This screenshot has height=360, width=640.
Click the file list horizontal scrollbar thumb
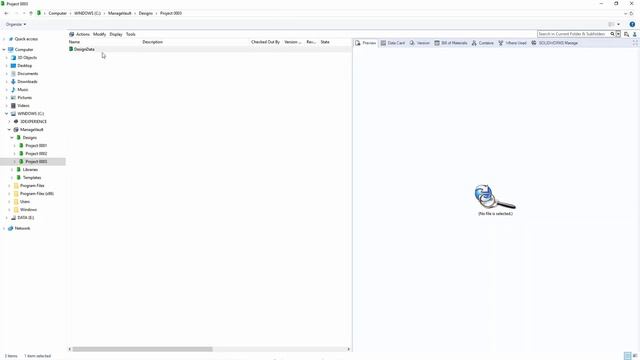pyautogui.click(x=142, y=349)
